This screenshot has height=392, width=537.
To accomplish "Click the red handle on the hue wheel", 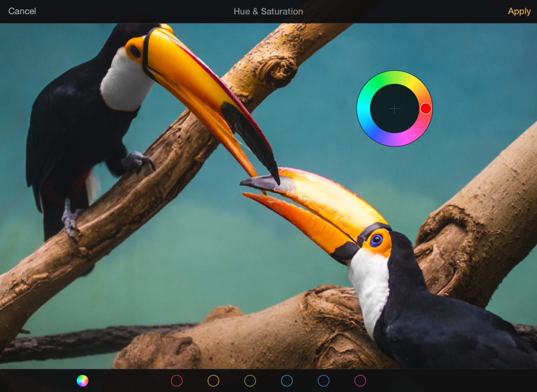I will pyautogui.click(x=425, y=109).
